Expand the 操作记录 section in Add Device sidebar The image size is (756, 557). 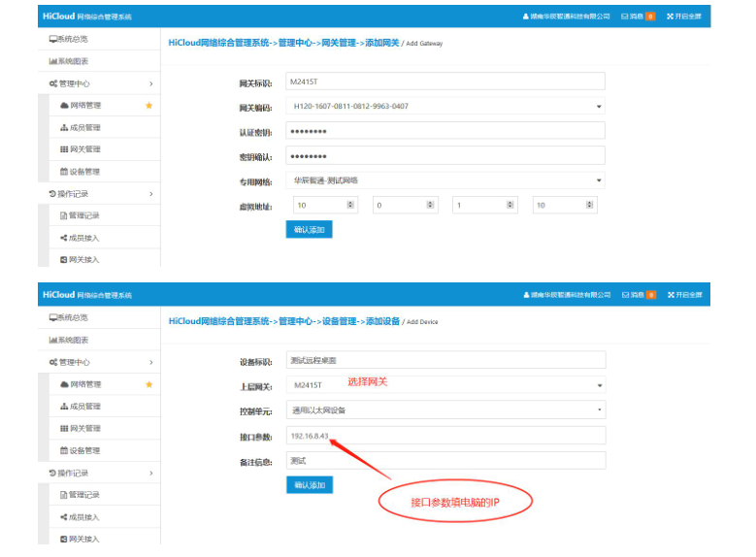click(150, 473)
